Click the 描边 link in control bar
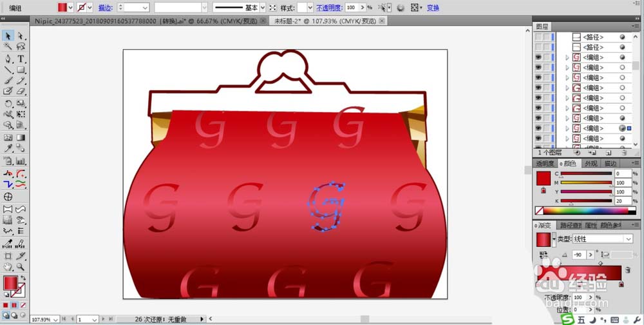 coord(106,7)
